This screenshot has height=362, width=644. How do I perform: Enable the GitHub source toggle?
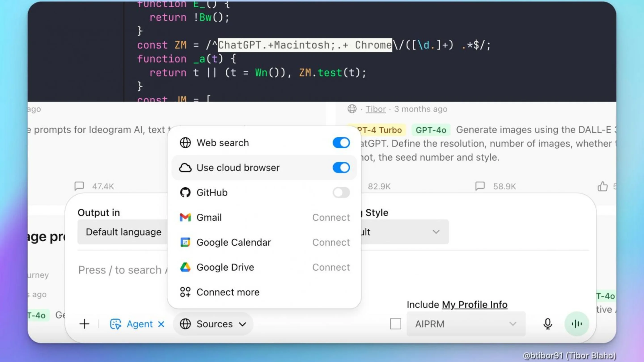click(x=341, y=192)
